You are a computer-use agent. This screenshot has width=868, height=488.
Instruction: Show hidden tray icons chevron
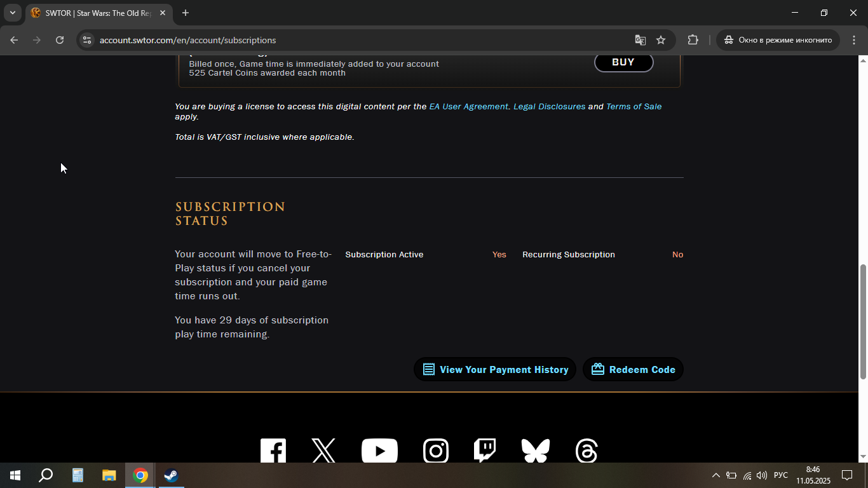point(716,475)
